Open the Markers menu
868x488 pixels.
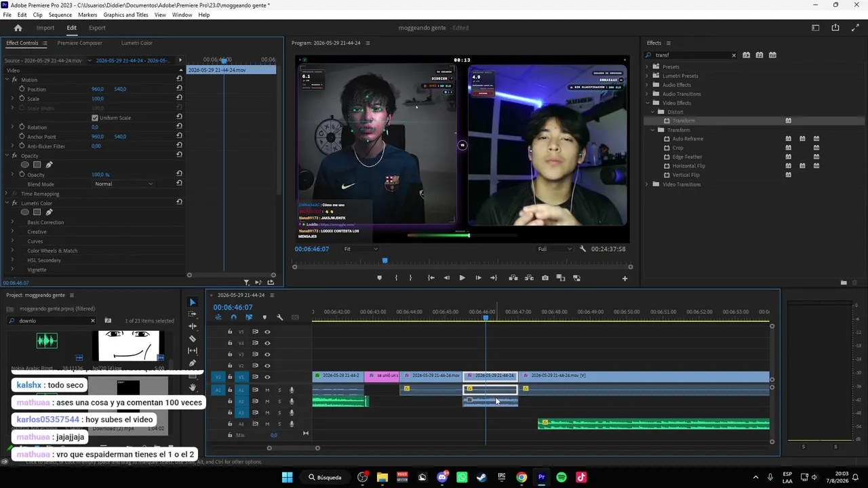click(87, 15)
